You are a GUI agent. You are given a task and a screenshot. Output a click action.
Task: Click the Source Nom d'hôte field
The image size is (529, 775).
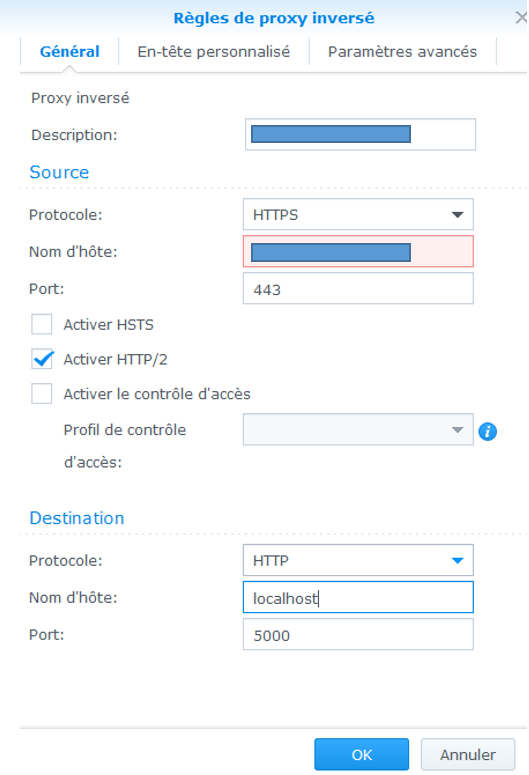tap(358, 252)
